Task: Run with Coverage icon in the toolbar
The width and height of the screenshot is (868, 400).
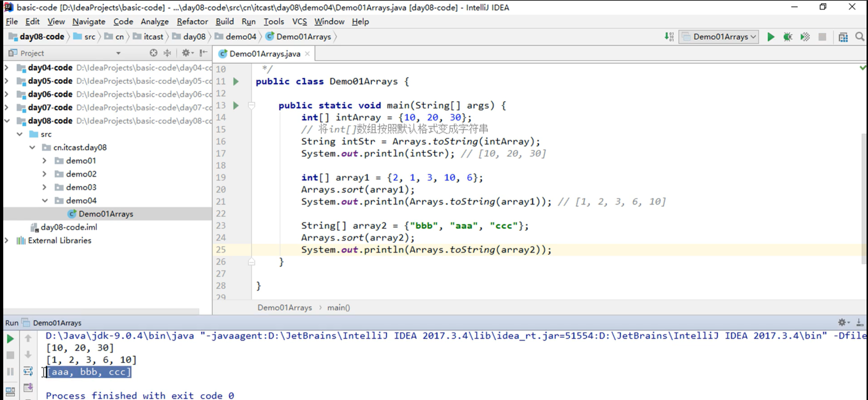Action: point(805,37)
